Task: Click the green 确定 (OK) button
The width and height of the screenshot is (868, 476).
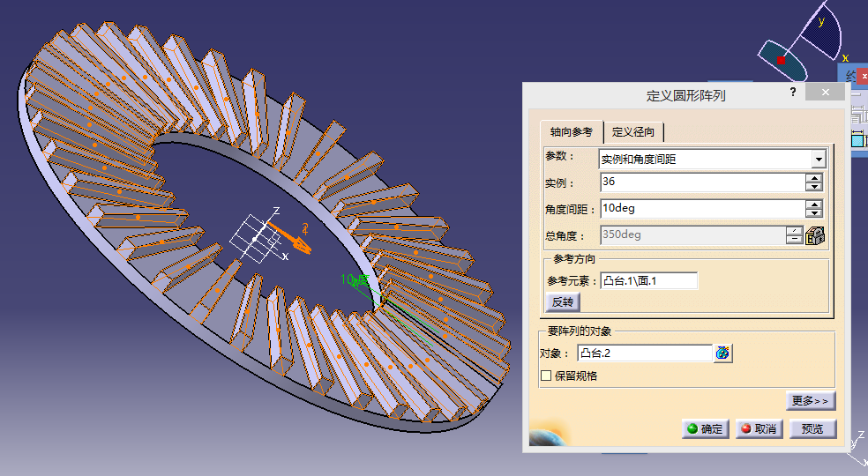Action: (704, 428)
